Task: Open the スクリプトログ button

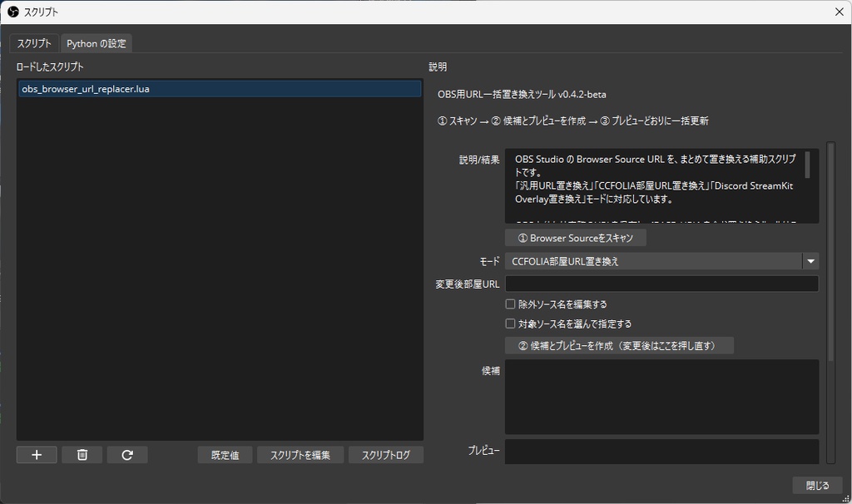Action: tap(386, 455)
